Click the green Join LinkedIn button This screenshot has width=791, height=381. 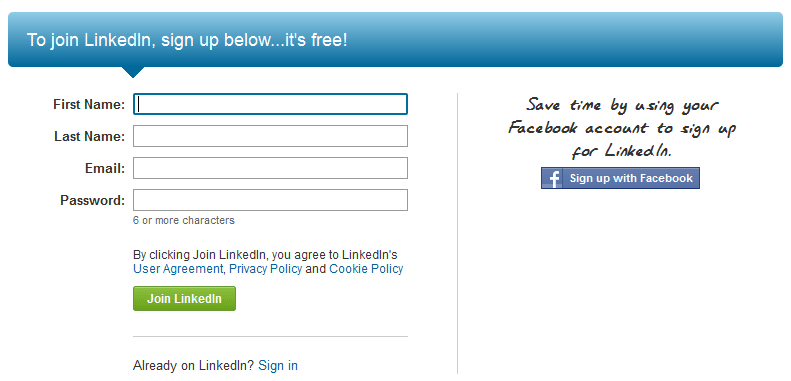point(184,299)
